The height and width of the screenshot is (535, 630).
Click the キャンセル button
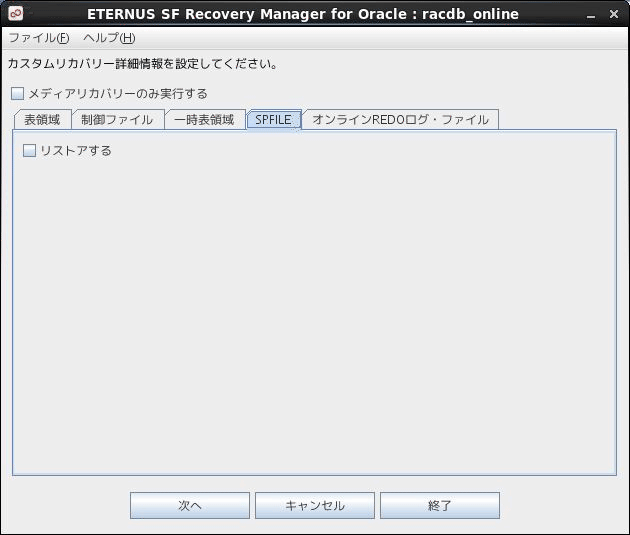point(315,505)
